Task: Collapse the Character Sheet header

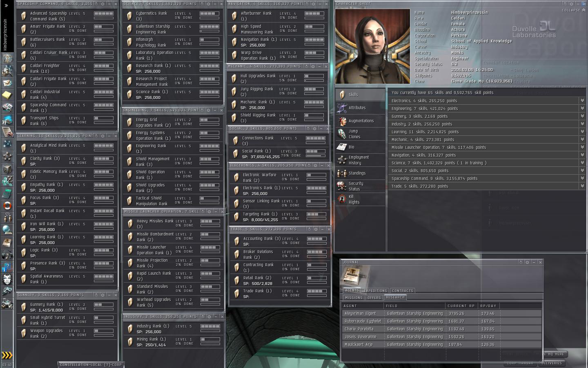Action: [x=573, y=10]
